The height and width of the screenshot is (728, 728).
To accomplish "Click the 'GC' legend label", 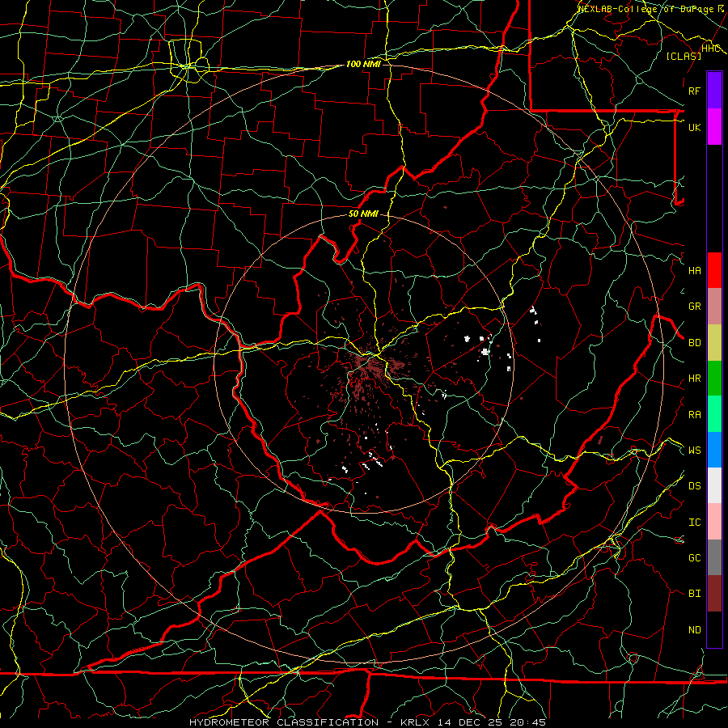I will pos(694,558).
